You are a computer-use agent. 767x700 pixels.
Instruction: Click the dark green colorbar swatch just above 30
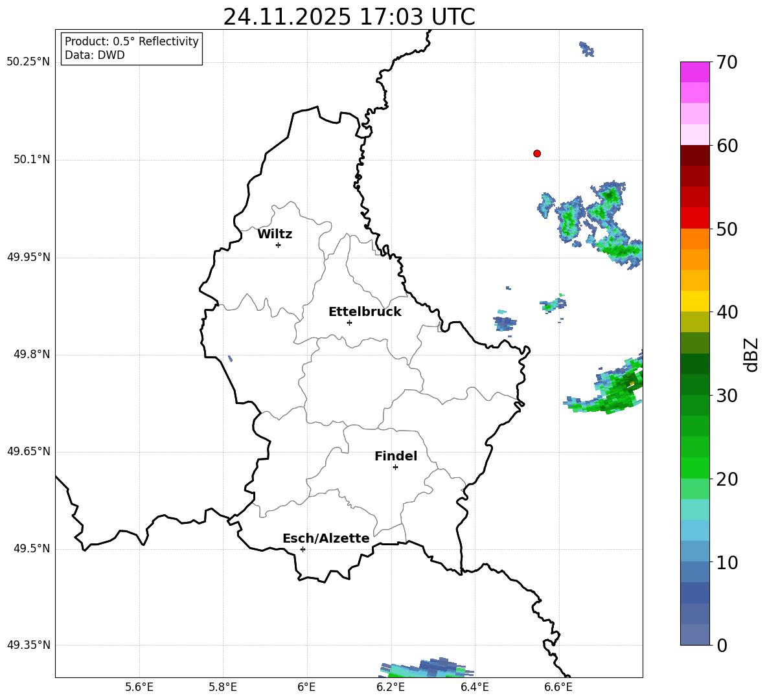[695, 385]
